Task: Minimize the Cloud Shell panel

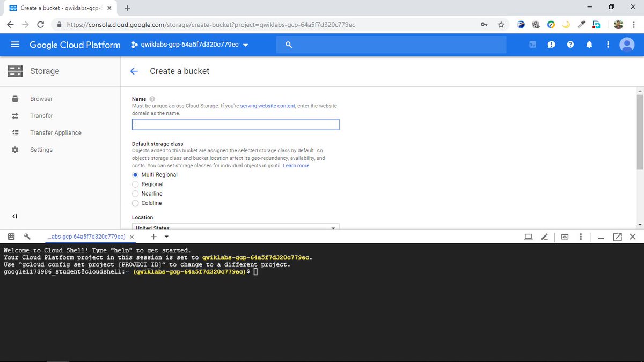Action: tap(601, 238)
